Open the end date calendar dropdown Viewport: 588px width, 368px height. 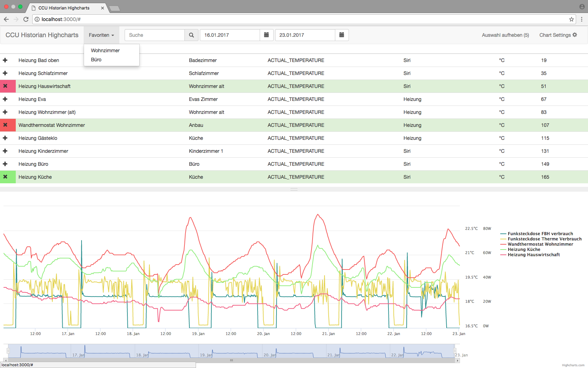click(x=342, y=35)
